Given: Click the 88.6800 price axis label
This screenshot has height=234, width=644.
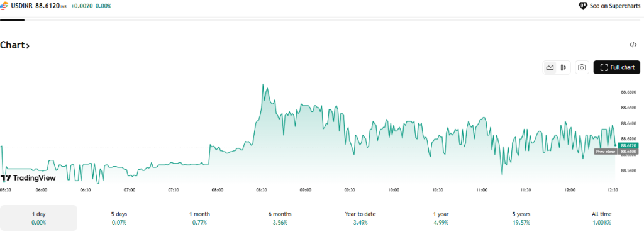Looking at the screenshot, I should (x=628, y=92).
